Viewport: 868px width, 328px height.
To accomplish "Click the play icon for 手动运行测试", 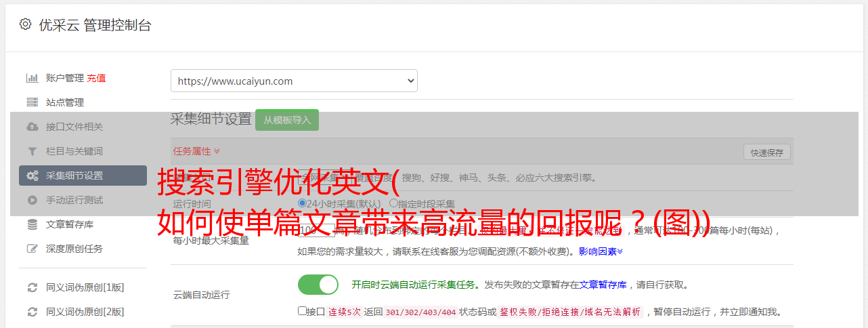I will pyautogui.click(x=32, y=200).
